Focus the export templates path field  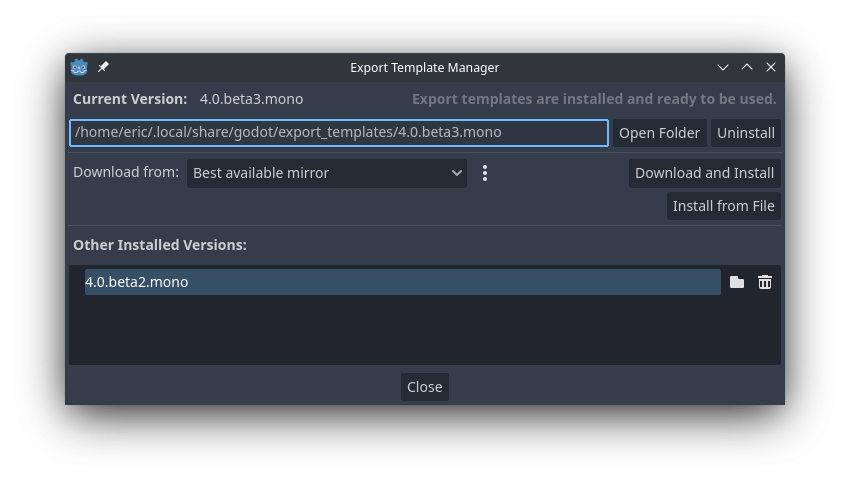pos(339,133)
